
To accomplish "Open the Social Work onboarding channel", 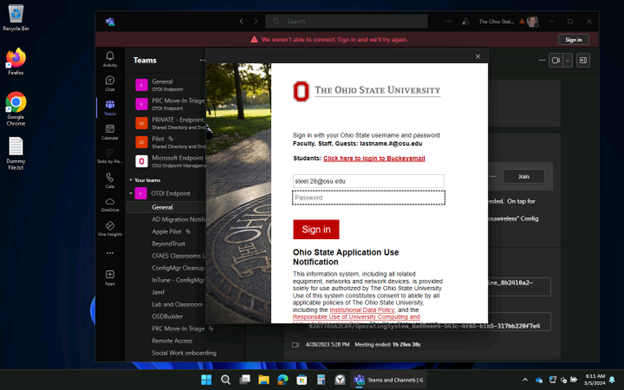I will 184,353.
